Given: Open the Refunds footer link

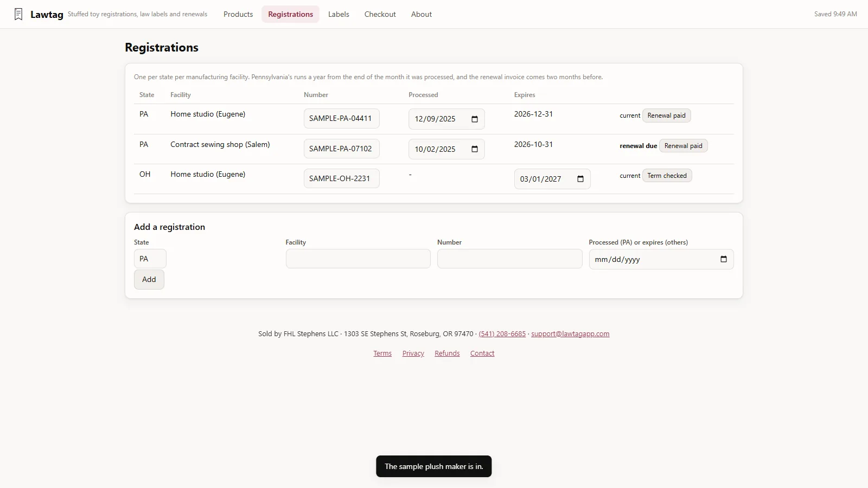Looking at the screenshot, I should click(x=447, y=354).
